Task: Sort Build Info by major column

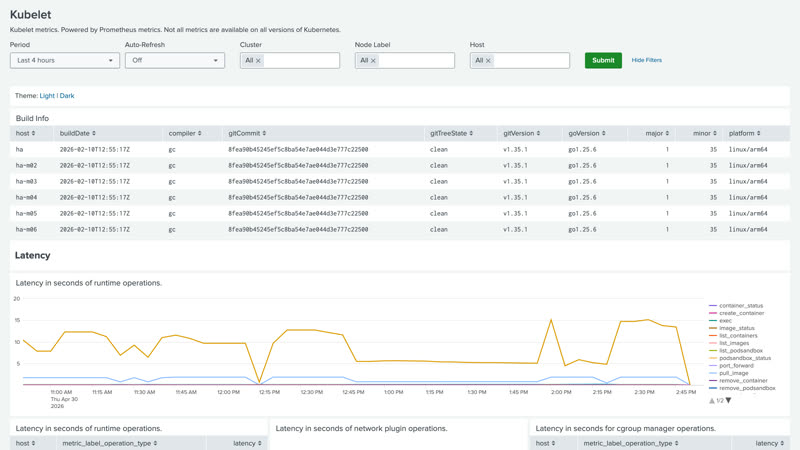Action: tap(657, 133)
